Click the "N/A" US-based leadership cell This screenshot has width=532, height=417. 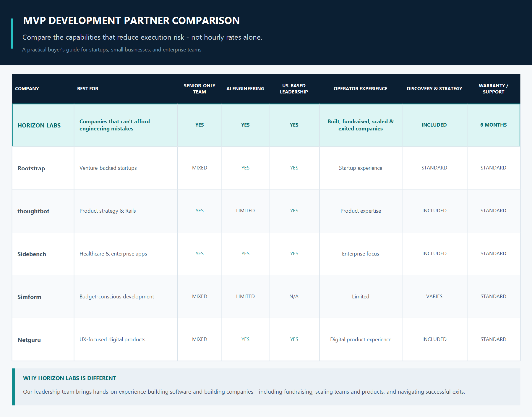pos(294,296)
